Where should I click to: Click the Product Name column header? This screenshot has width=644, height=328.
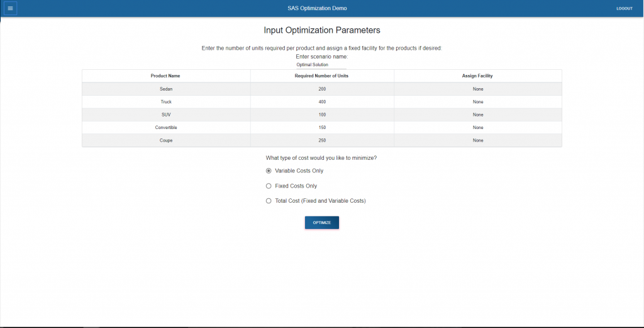click(165, 76)
